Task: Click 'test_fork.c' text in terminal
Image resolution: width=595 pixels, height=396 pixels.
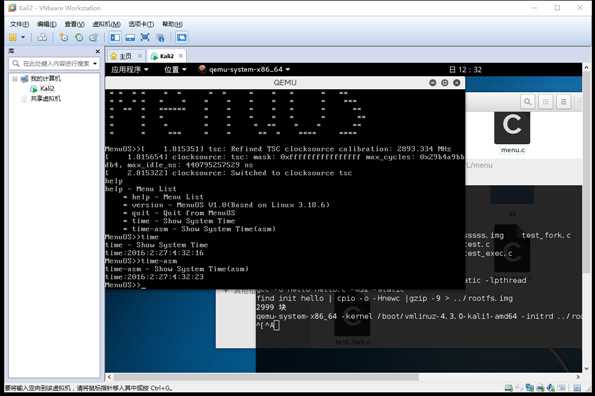Action: [x=546, y=236]
